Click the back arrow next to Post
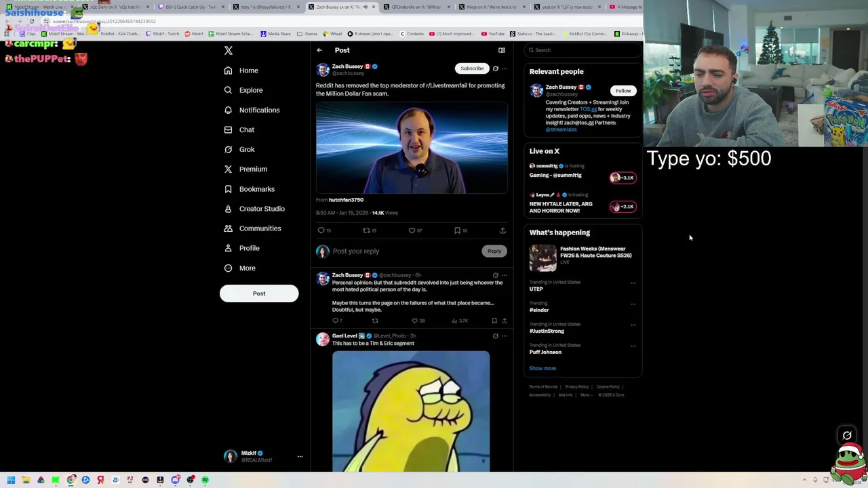 [319, 50]
